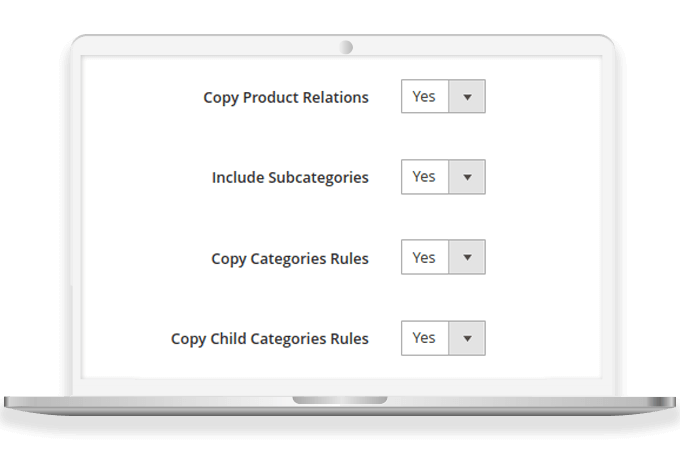Expand the Copy Child Categories Rules combo box
680x450 pixels.
pyautogui.click(x=443, y=338)
